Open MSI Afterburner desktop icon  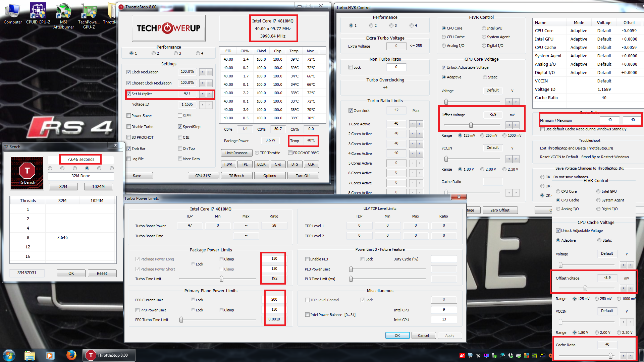(63, 16)
